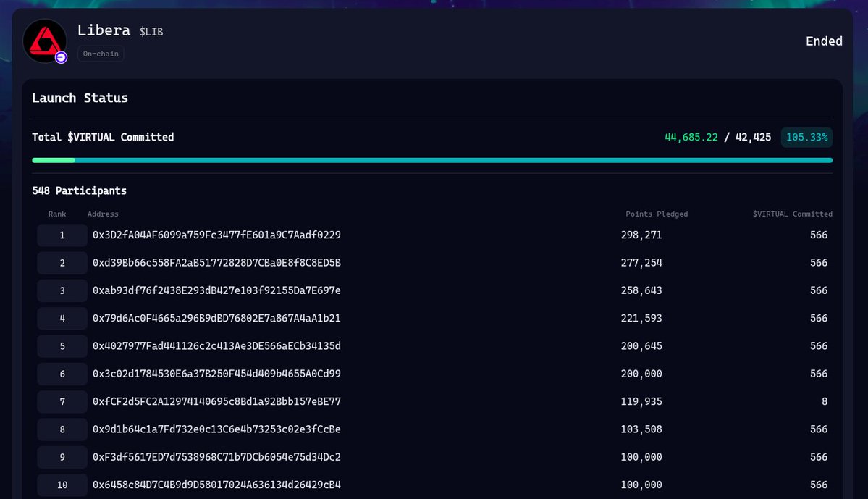The width and height of the screenshot is (868, 499).
Task: Click rank 3 badge
Action: click(x=62, y=290)
